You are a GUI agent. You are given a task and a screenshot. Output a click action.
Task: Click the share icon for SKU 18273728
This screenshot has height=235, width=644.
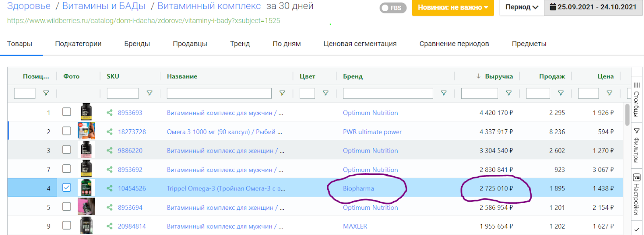click(109, 131)
